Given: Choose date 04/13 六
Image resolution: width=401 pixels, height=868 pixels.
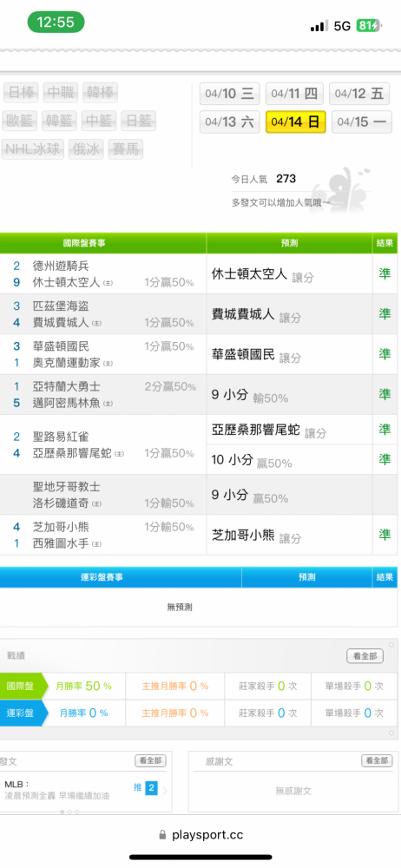Looking at the screenshot, I should (229, 122).
